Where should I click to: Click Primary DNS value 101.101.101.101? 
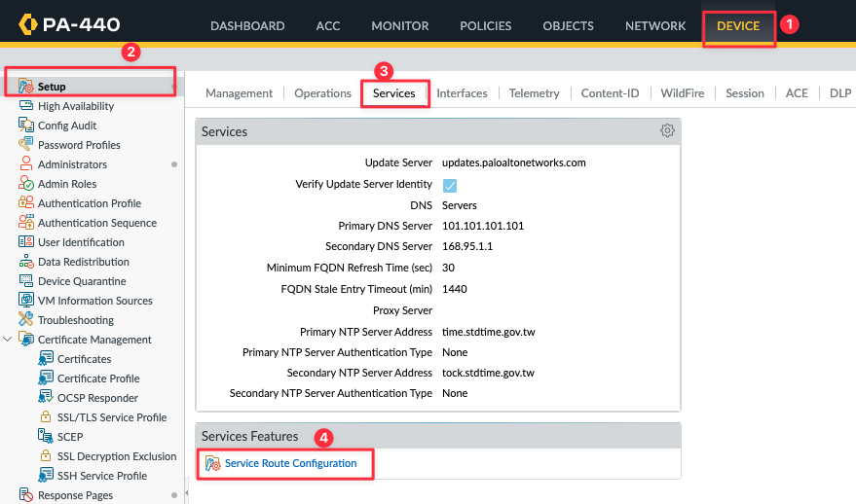tap(483, 226)
